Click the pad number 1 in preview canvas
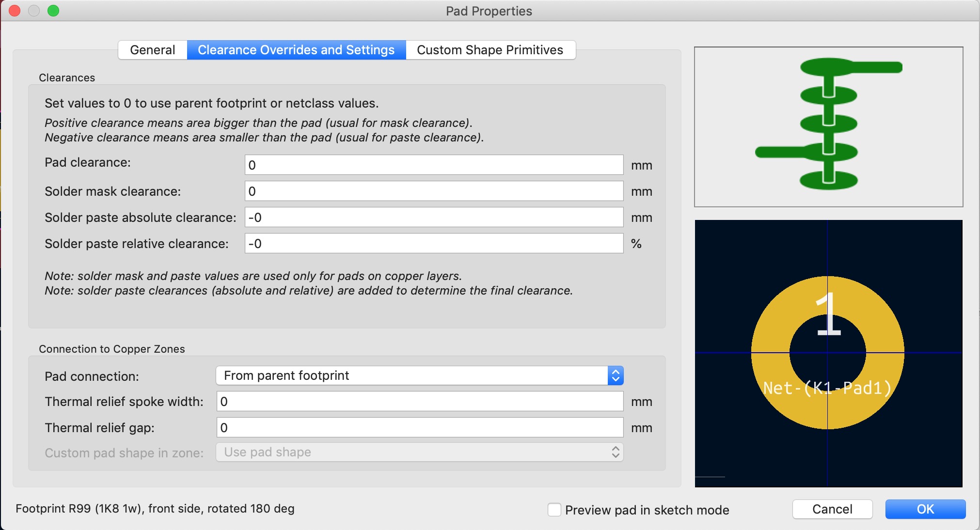The height and width of the screenshot is (530, 980). [x=829, y=314]
